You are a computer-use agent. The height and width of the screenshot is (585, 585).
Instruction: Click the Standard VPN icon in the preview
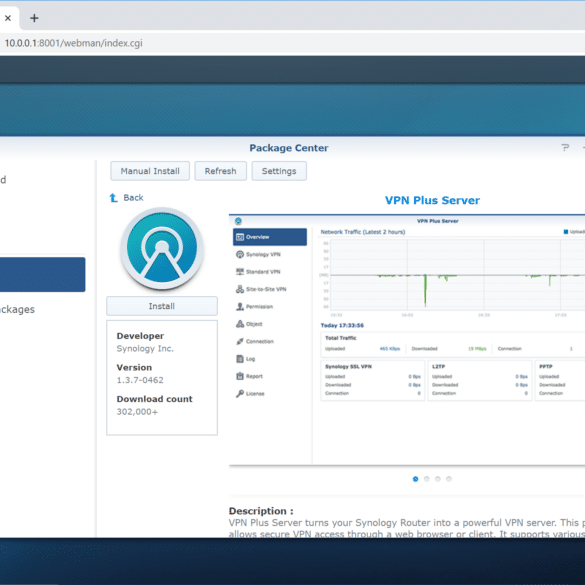pos(240,272)
